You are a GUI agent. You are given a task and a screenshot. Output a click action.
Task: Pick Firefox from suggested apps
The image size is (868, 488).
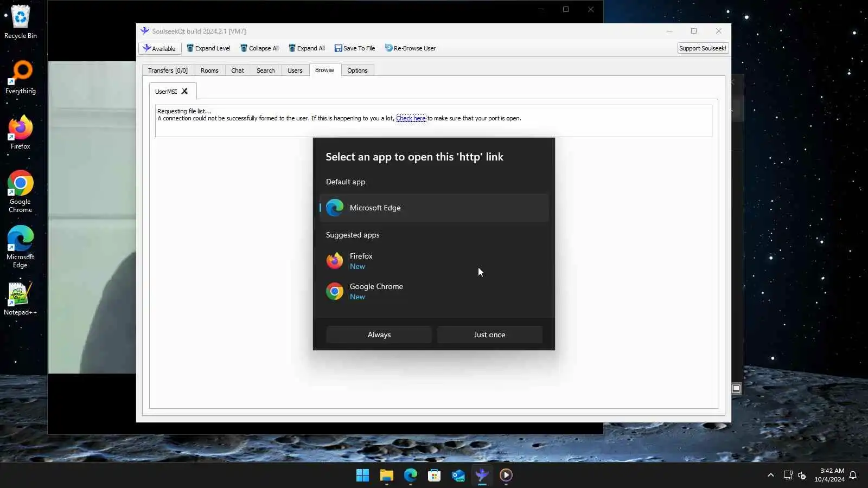[434, 261]
